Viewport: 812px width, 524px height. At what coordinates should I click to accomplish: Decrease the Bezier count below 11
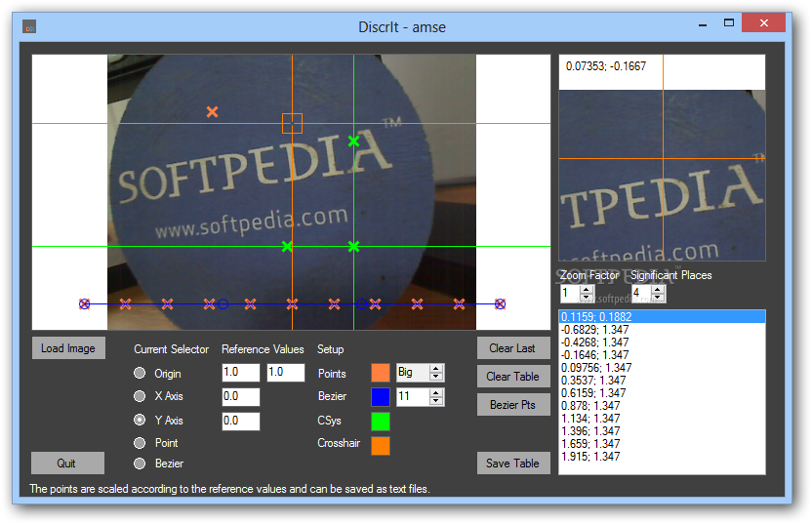click(x=436, y=401)
